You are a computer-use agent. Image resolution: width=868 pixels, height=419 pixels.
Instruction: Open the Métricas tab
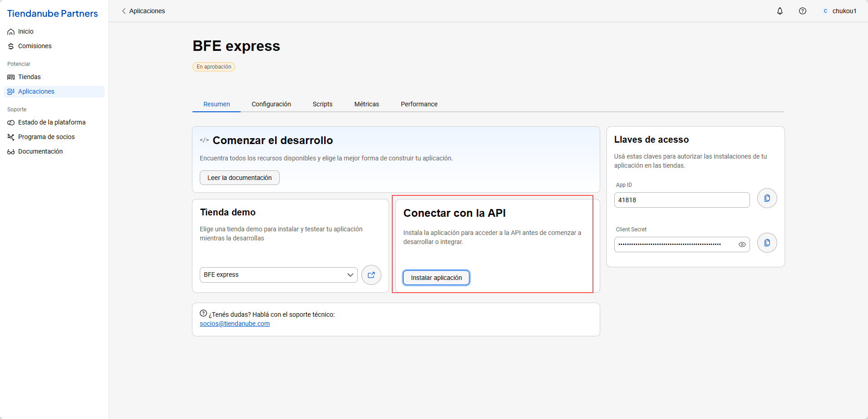[x=367, y=104]
